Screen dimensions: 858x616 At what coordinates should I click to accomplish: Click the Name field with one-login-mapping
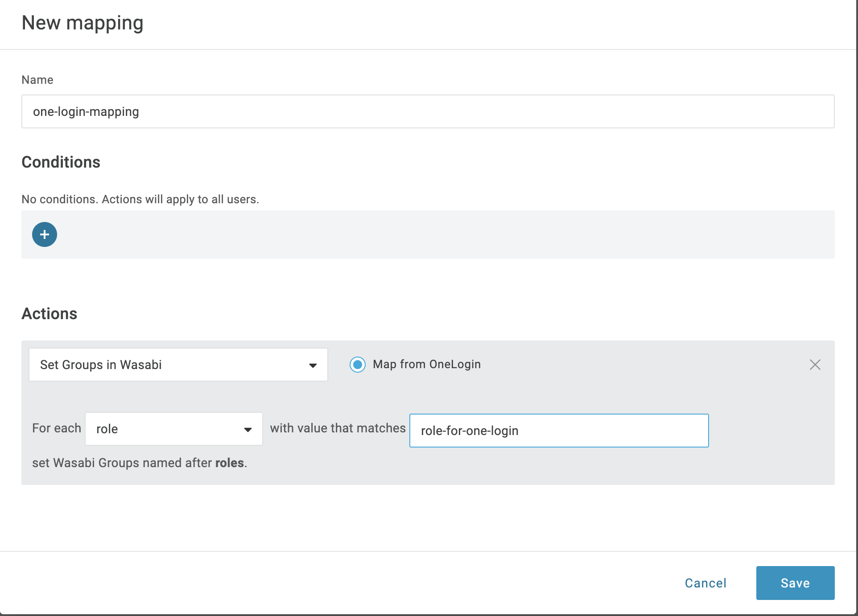[x=428, y=111]
